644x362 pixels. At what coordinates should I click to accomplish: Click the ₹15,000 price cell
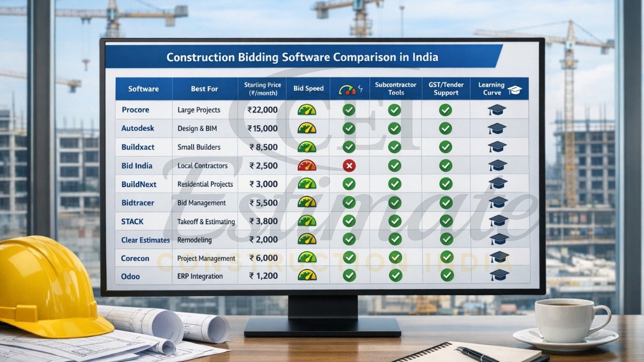(x=262, y=128)
